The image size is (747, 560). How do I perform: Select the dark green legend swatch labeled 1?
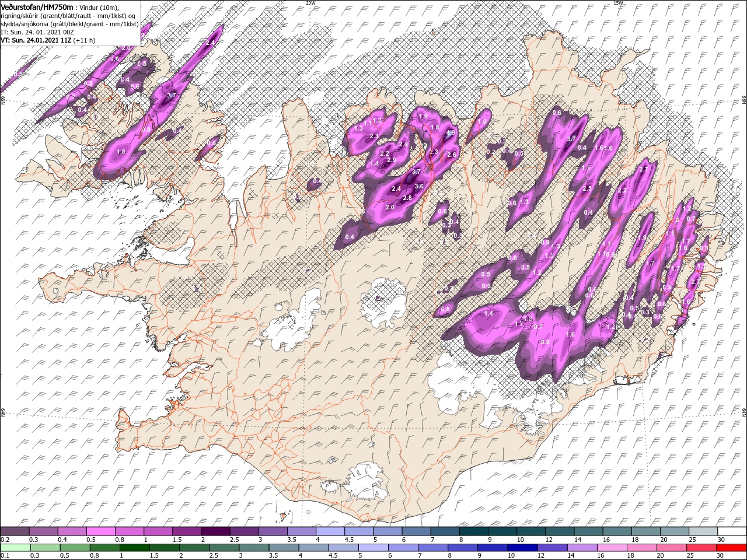[x=135, y=547]
